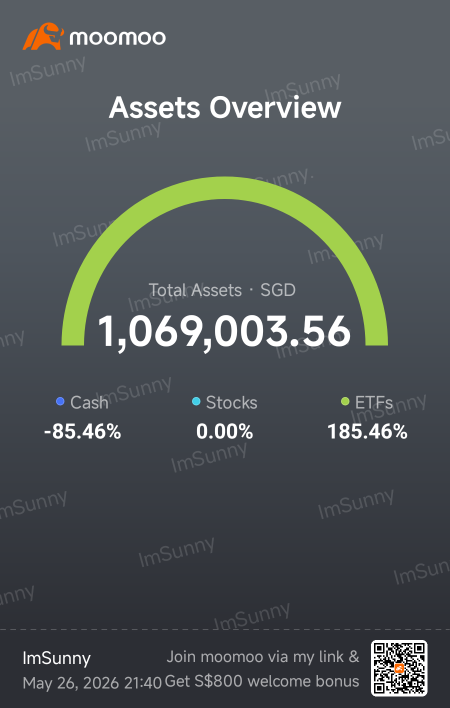Select the green ETFs legend dot

pyautogui.click(x=345, y=401)
